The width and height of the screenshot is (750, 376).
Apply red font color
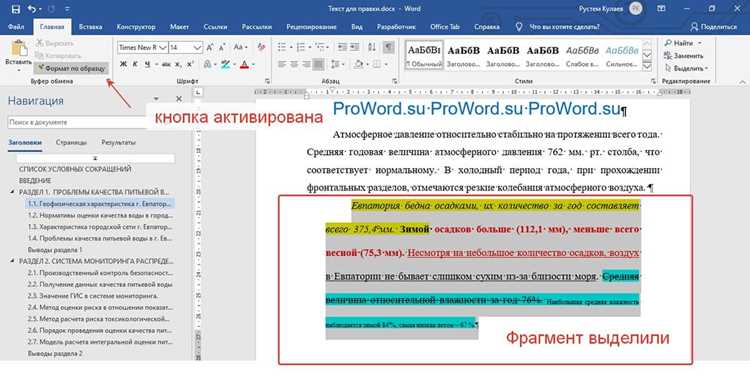click(244, 64)
